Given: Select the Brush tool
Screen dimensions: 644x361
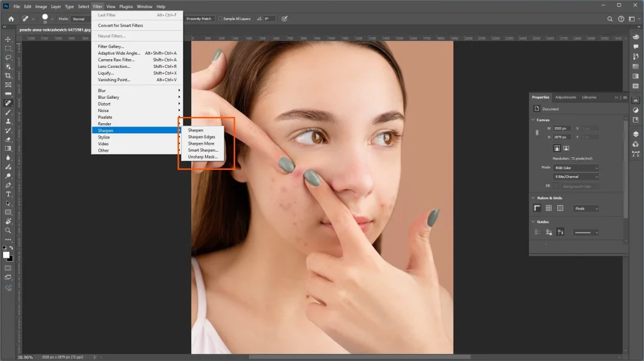Looking at the screenshot, I should (x=8, y=112).
